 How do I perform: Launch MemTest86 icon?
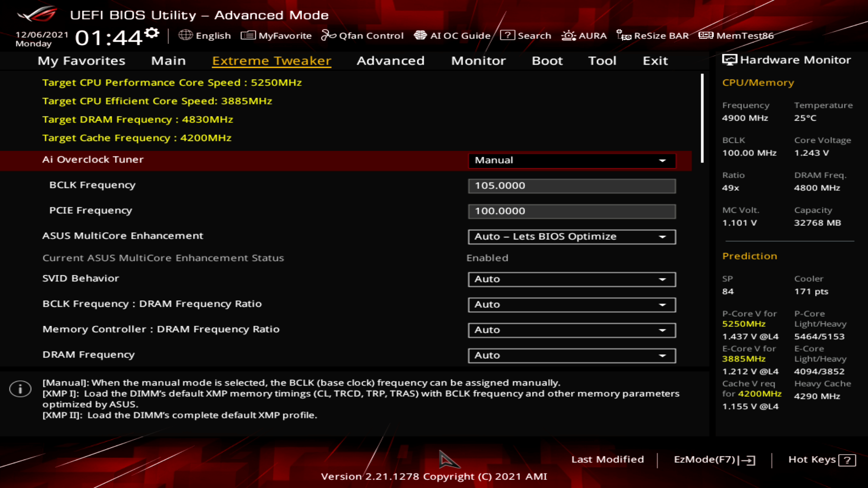point(706,35)
